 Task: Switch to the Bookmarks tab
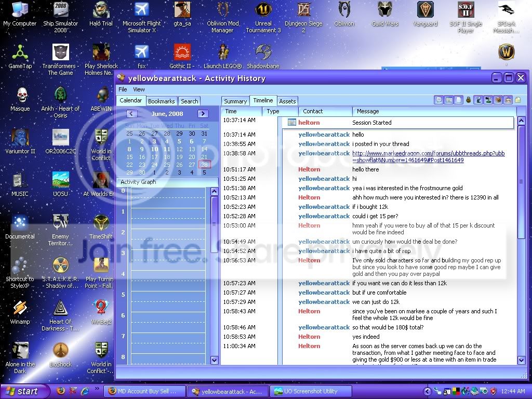(x=162, y=101)
